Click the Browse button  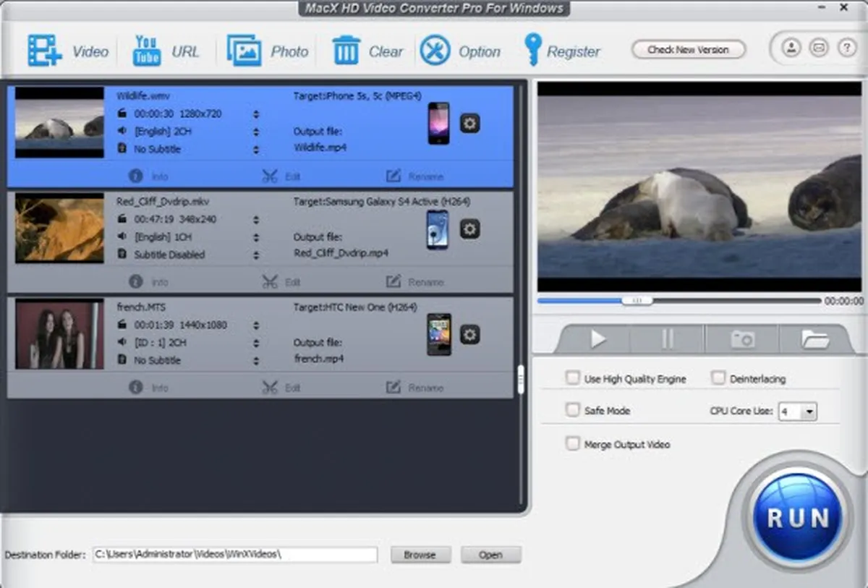[420, 555]
